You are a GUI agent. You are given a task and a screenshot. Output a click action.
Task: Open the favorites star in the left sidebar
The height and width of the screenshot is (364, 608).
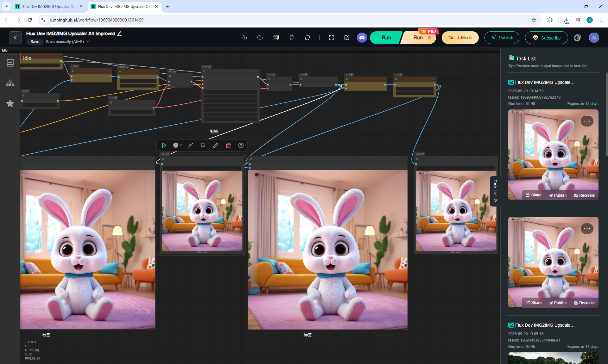coord(10,103)
